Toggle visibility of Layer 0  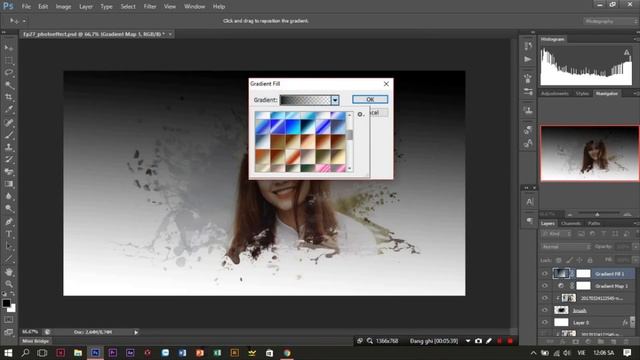[x=544, y=322]
